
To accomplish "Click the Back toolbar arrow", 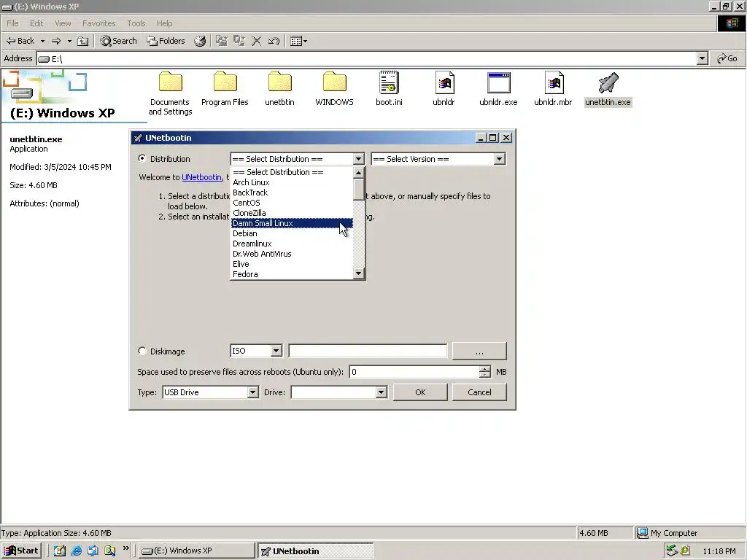I will click(20, 41).
